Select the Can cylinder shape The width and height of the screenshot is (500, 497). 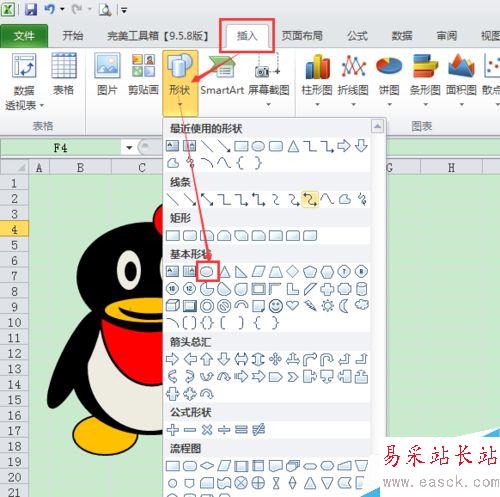[x=362, y=289]
